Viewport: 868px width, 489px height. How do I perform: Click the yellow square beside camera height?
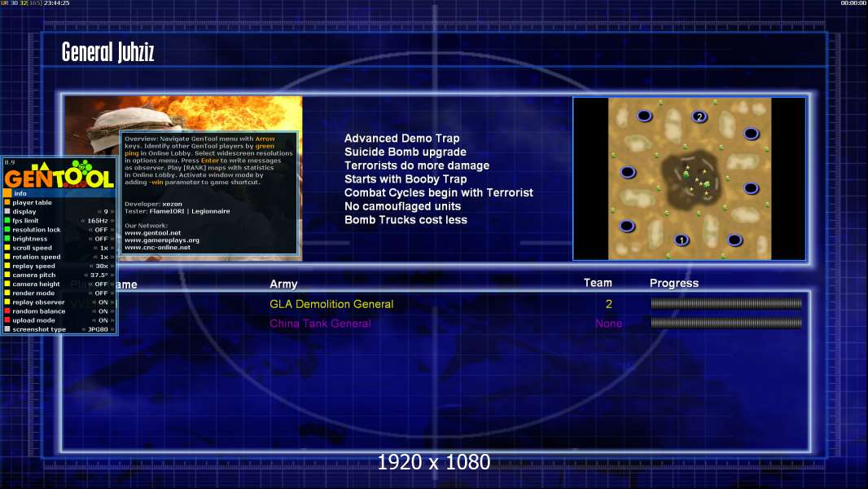7,284
